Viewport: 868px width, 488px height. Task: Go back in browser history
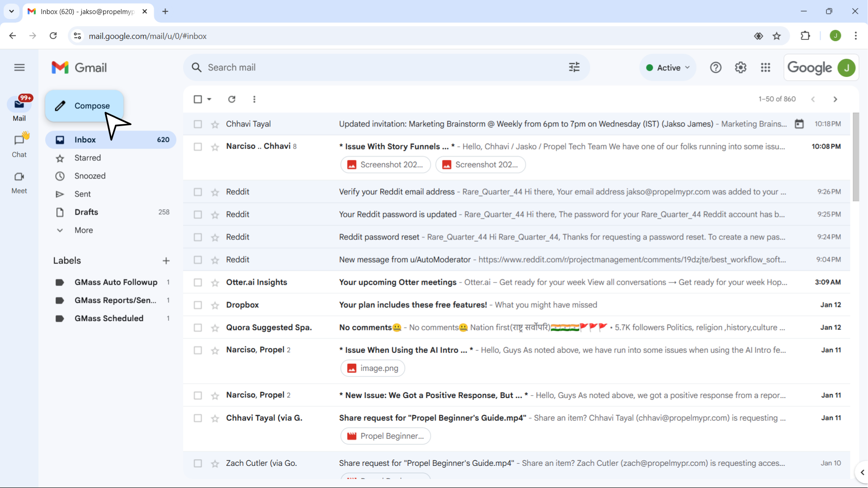coord(13,36)
